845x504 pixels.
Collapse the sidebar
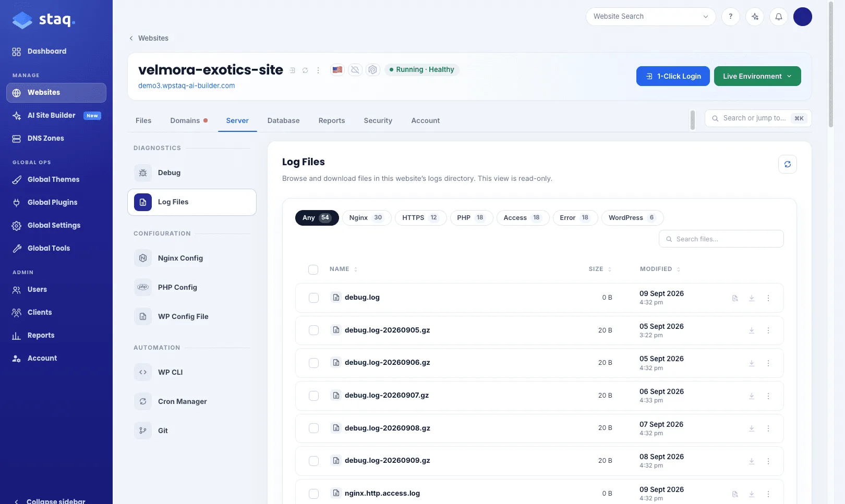click(x=50, y=501)
